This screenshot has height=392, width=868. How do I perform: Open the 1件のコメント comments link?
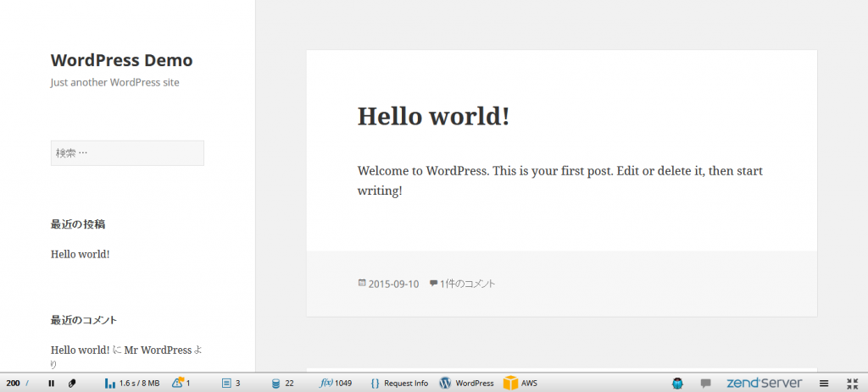pyautogui.click(x=467, y=284)
